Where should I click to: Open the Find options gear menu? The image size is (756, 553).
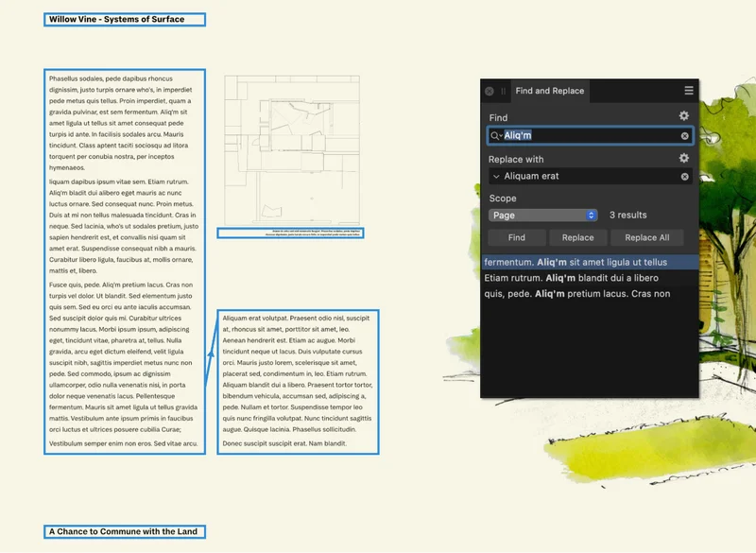pyautogui.click(x=683, y=115)
